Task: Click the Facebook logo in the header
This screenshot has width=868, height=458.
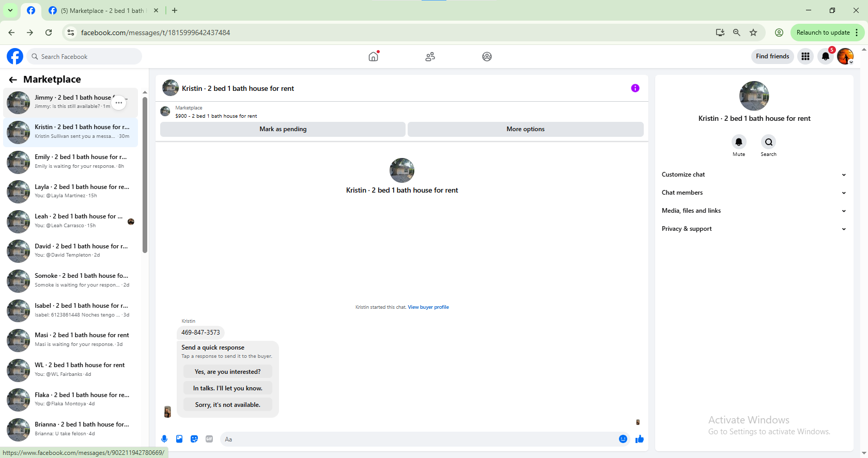Action: pyautogui.click(x=15, y=56)
